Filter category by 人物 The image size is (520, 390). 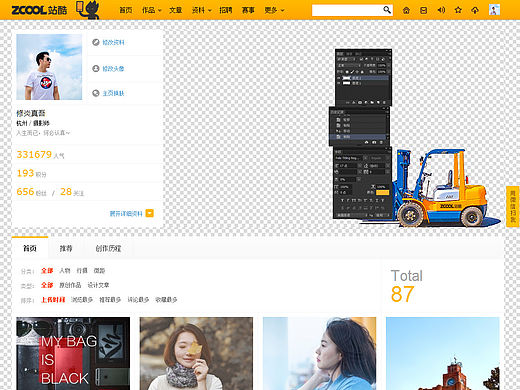click(65, 271)
